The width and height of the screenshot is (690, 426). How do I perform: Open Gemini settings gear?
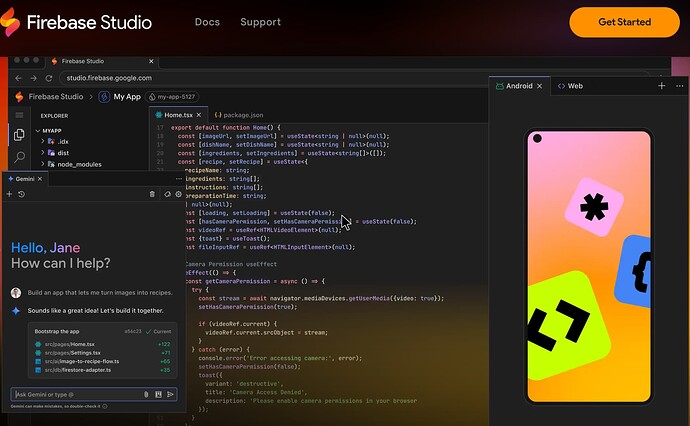179,194
